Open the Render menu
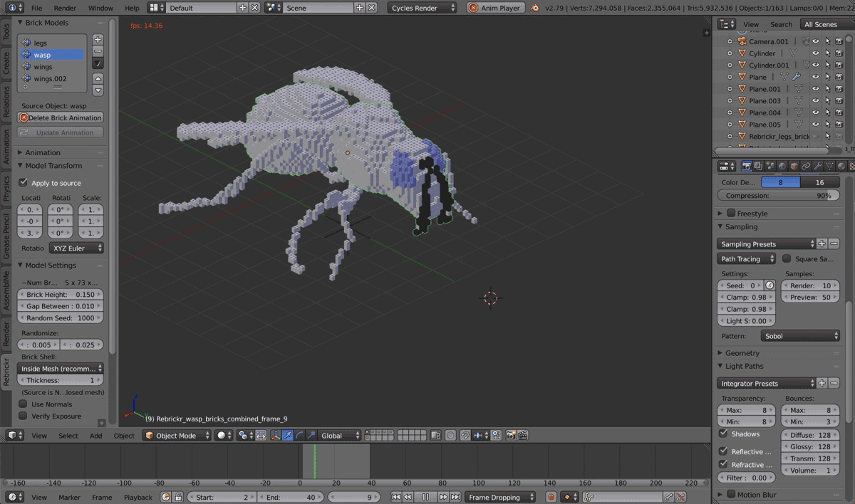The image size is (855, 504). (x=65, y=8)
